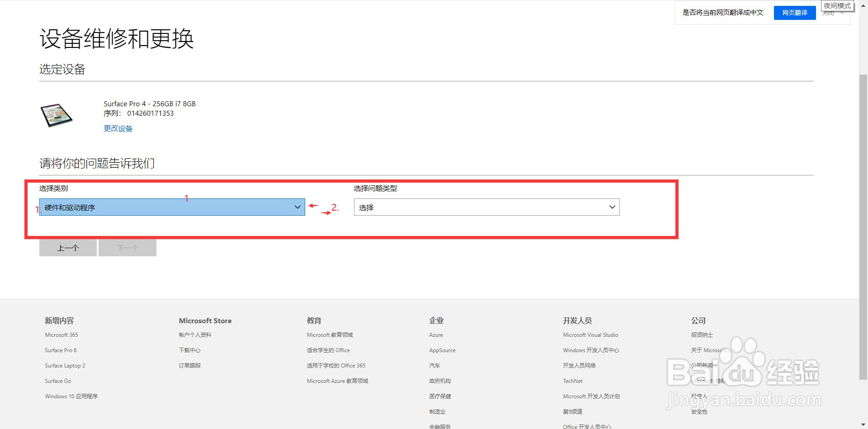Open the 医疗保健 footer link
Image resolution: width=868 pixels, height=429 pixels.
tap(440, 396)
